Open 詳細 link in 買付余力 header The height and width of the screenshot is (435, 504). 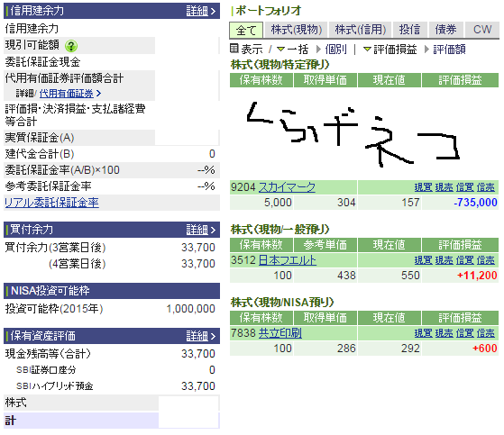pos(201,230)
